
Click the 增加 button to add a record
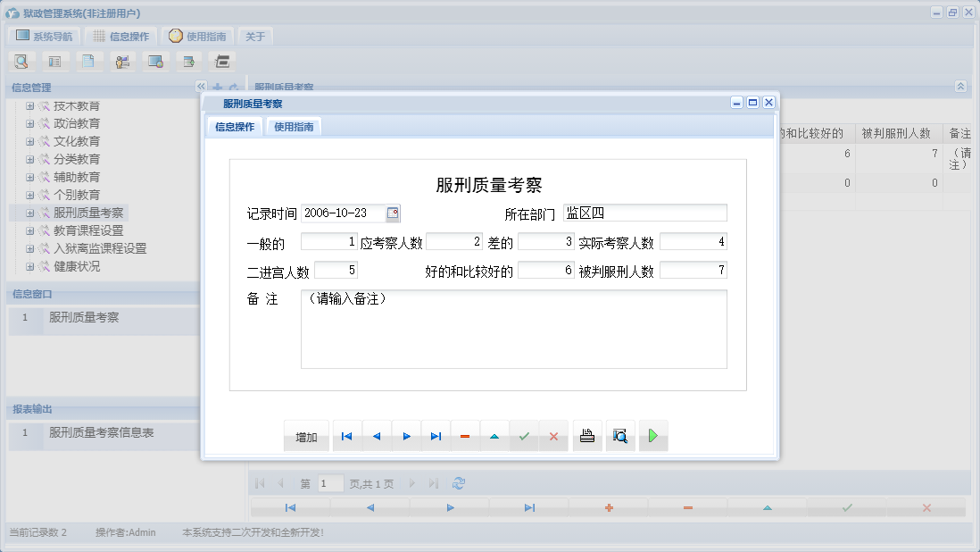[x=306, y=435]
